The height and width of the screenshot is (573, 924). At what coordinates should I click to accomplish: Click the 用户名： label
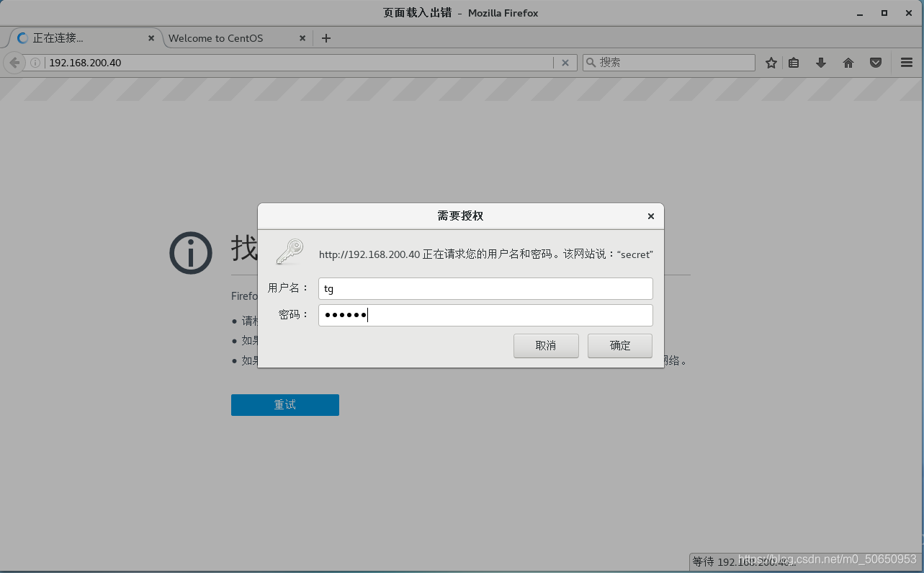[x=288, y=288]
